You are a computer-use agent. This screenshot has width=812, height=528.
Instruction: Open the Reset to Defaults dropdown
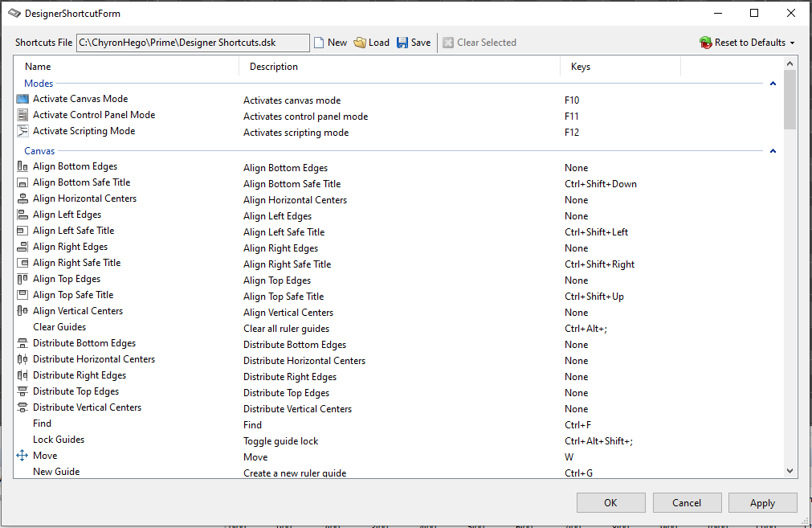[747, 43]
